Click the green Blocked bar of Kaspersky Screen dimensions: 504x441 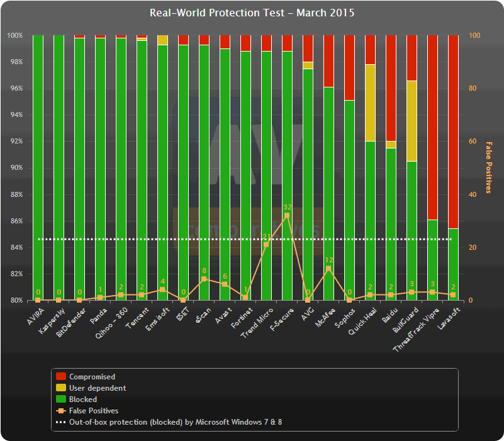(59, 167)
